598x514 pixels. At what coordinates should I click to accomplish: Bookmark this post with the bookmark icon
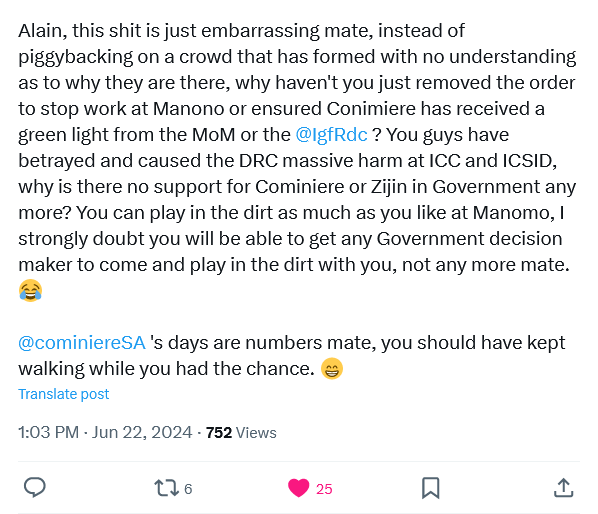point(431,488)
